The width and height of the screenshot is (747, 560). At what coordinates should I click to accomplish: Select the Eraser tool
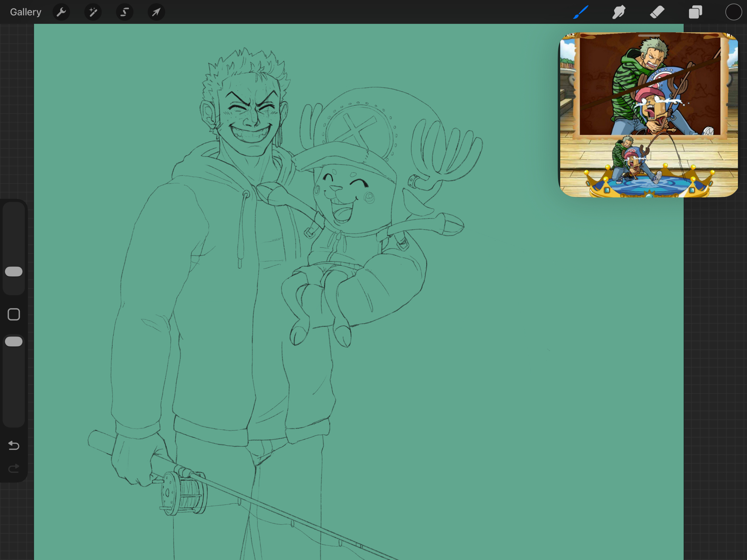[x=657, y=12]
